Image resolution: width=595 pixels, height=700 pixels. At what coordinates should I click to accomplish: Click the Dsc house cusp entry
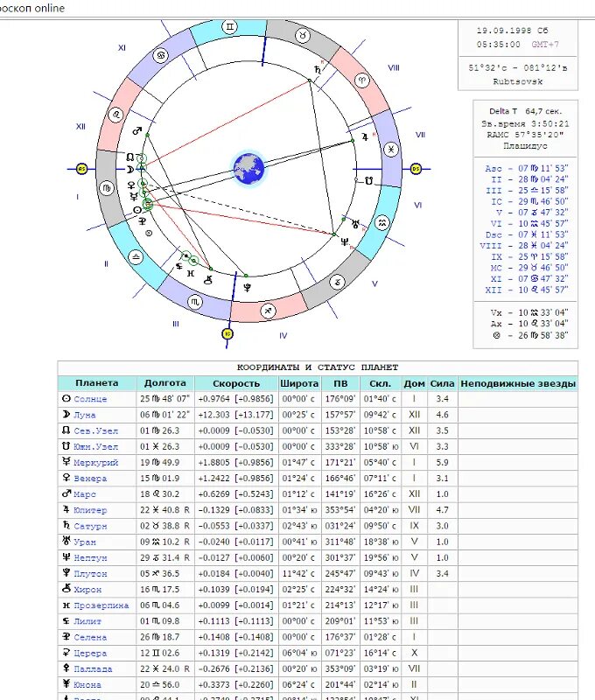coord(526,234)
